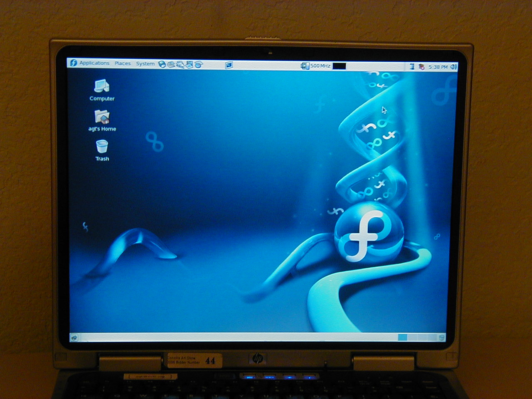This screenshot has width=532, height=399.
Task: Click the blue notification tray icon
Action: pos(412,66)
